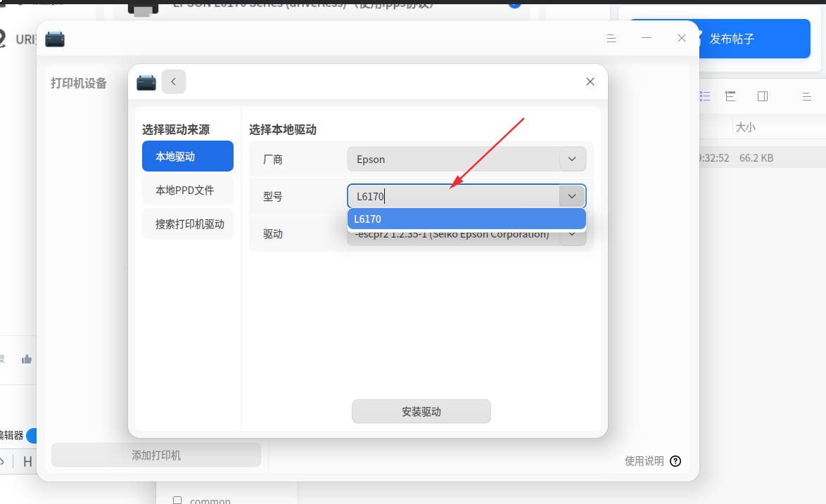Click the printer icon in manager title bar

[55, 39]
